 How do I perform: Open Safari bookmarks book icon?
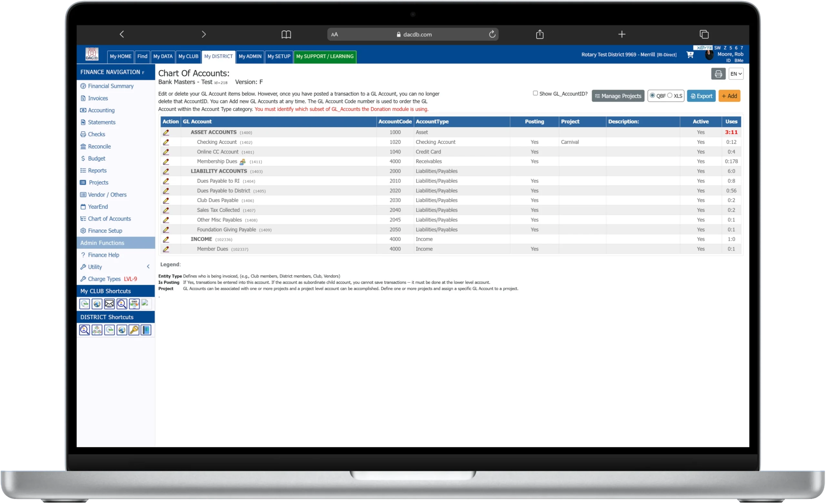286,34
